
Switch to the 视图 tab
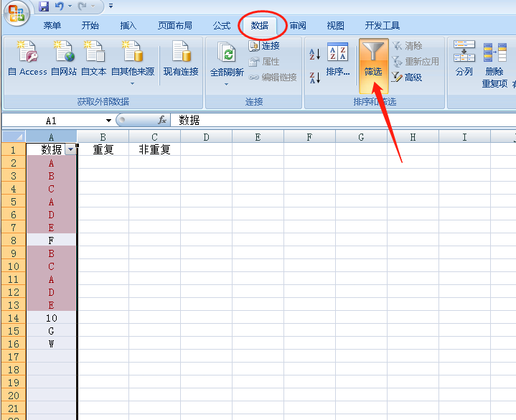click(335, 25)
